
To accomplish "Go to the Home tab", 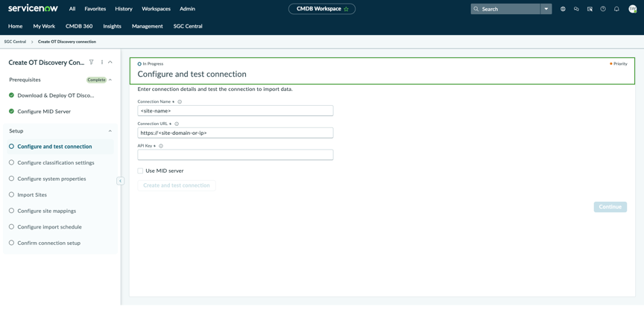I will point(15,26).
